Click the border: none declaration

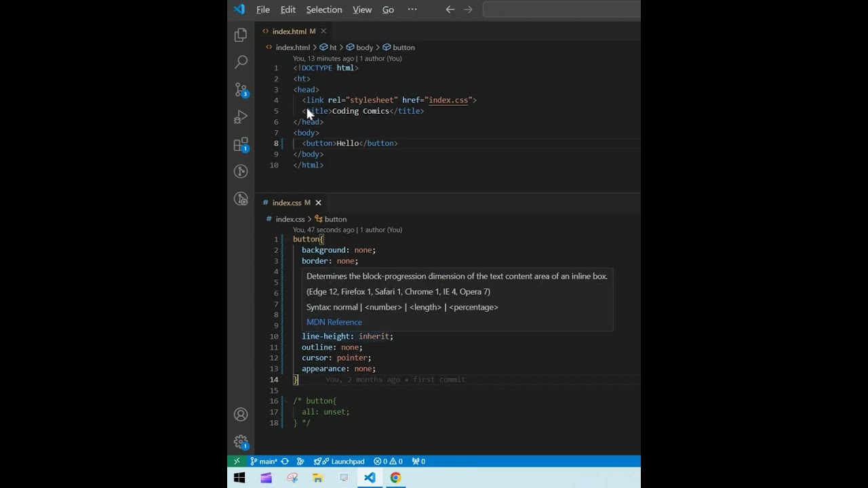point(330,261)
